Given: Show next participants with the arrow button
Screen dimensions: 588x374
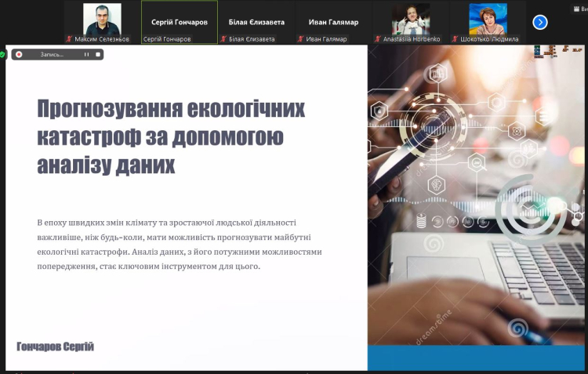Looking at the screenshot, I should [540, 22].
